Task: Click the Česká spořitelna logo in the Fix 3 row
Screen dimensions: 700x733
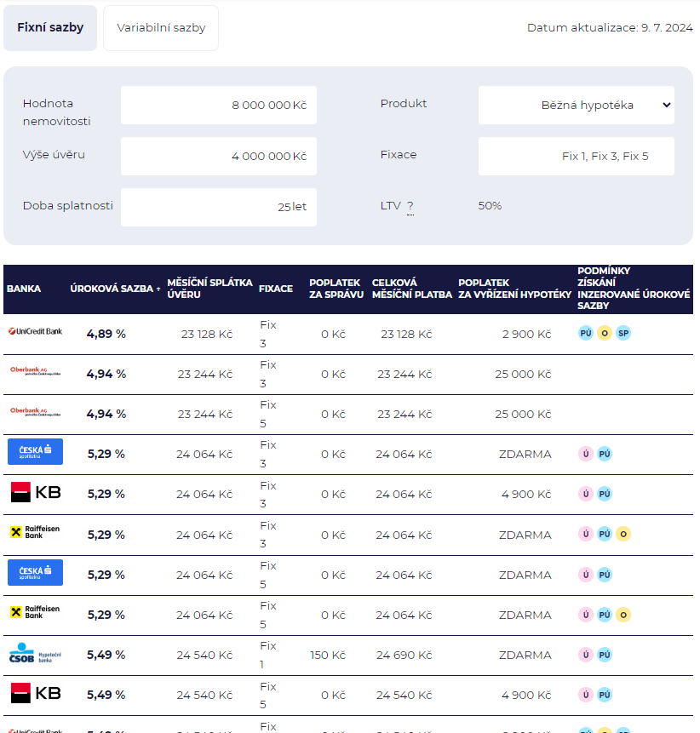Action: [x=35, y=451]
